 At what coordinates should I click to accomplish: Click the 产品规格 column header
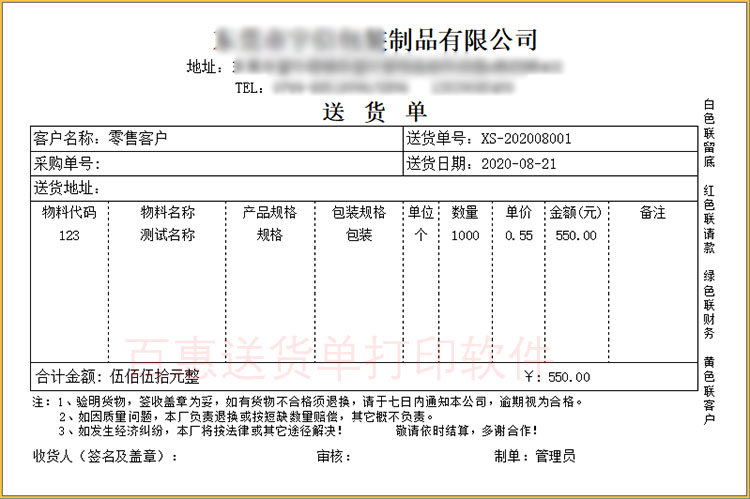tap(270, 212)
